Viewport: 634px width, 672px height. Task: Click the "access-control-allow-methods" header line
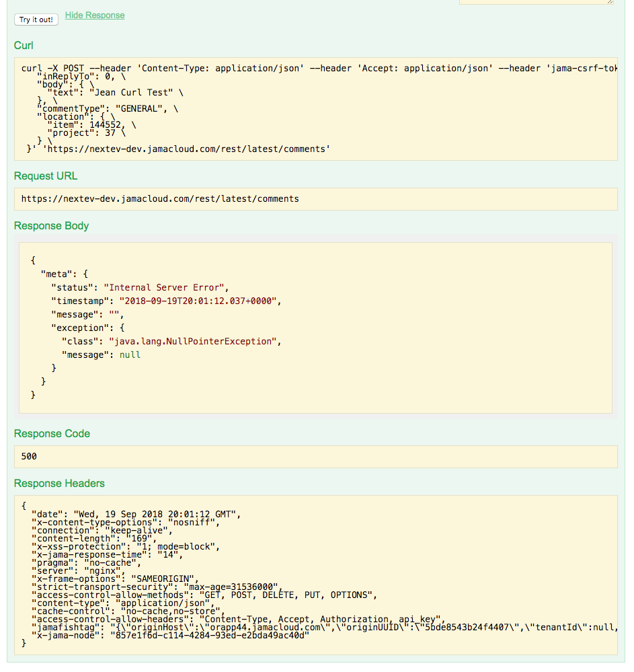(x=204, y=595)
